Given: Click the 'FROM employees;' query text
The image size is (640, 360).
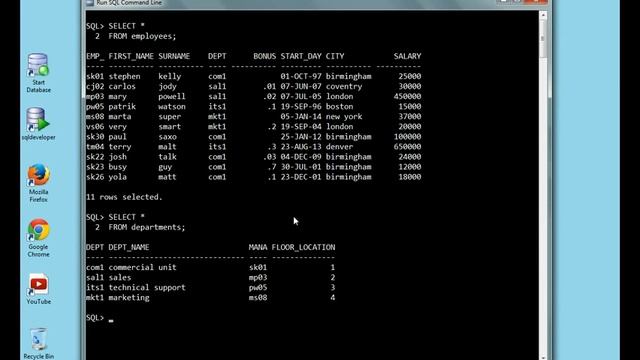Looking at the screenshot, I should click(x=142, y=36).
